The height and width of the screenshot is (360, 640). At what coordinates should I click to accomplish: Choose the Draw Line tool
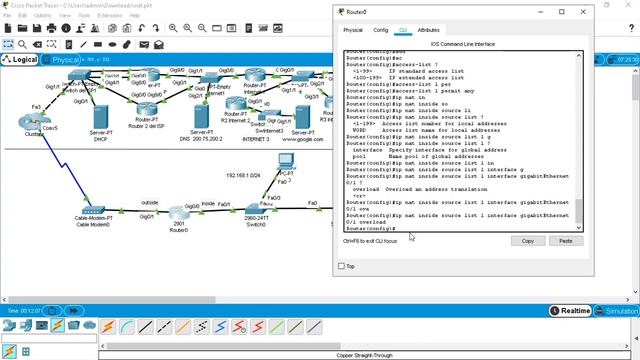point(83,44)
